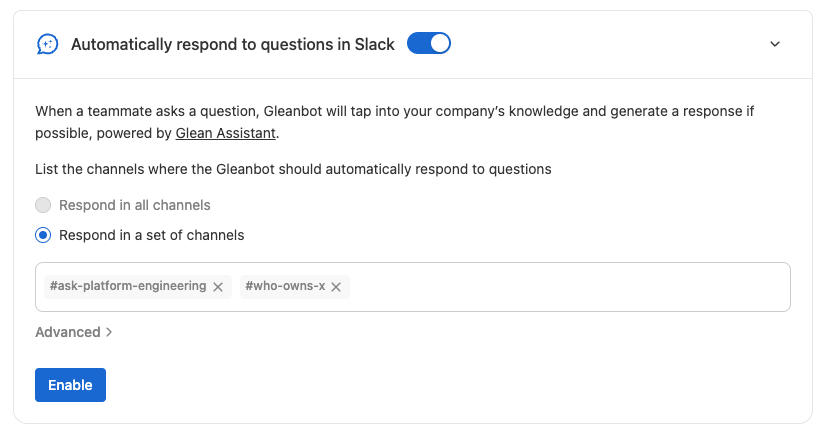Click the "List the channels" instruction text
This screenshot has width=823, height=432.
[293, 170]
